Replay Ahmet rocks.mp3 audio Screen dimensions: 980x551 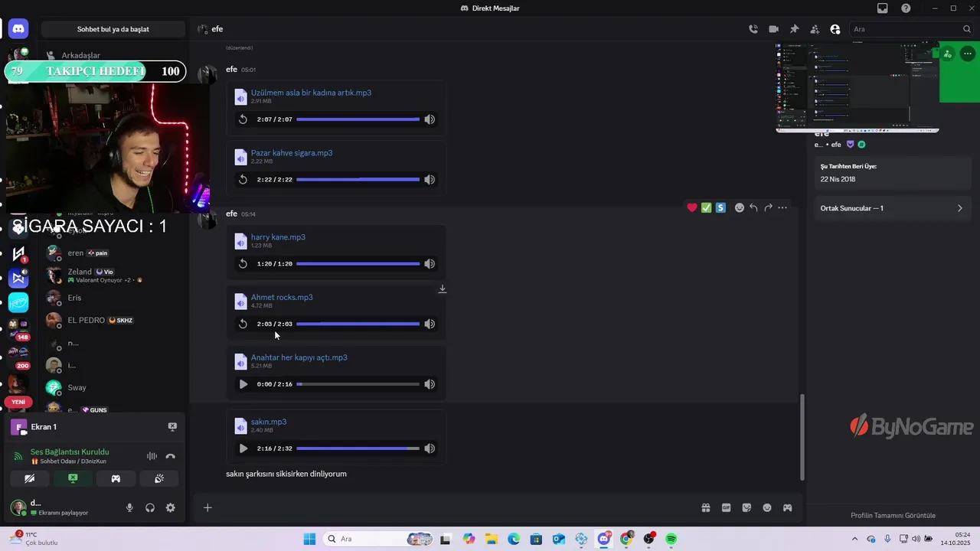pyautogui.click(x=243, y=324)
